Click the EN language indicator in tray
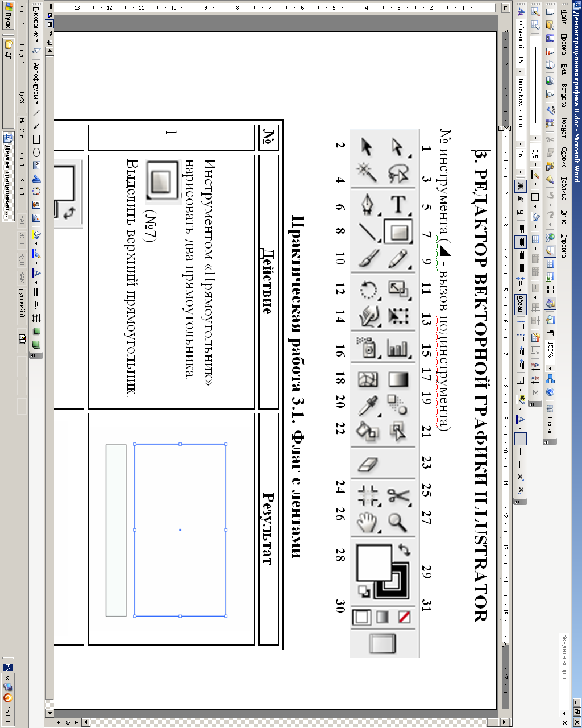Image resolution: width=582 pixels, height=728 pixels. click(8, 667)
